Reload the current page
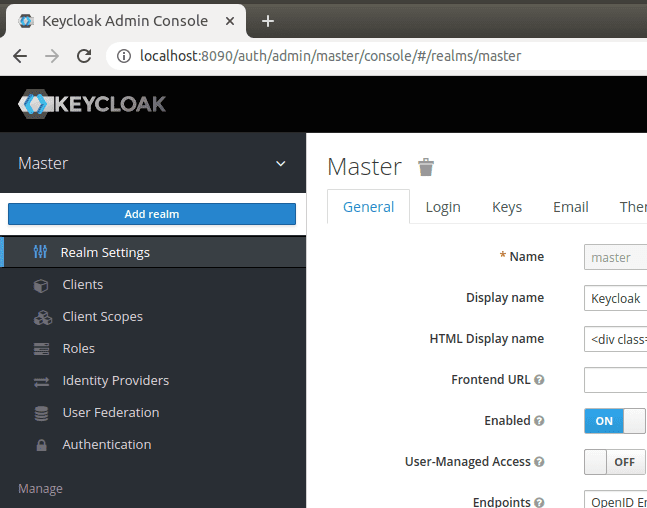The width and height of the screenshot is (647, 508). pos(84,56)
